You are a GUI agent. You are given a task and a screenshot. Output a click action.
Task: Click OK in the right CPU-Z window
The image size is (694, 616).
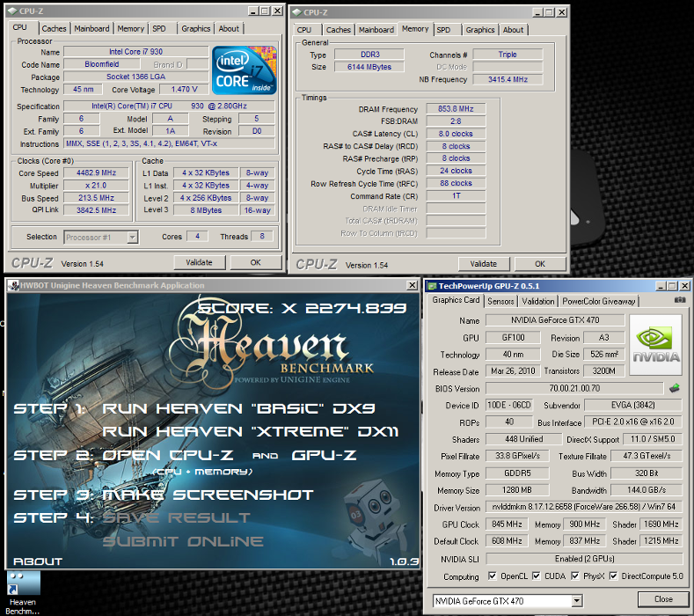540,264
